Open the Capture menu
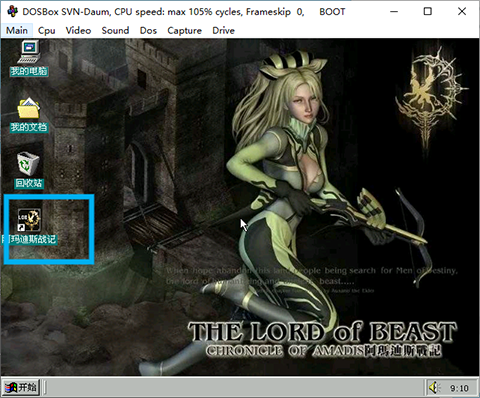 184,31
